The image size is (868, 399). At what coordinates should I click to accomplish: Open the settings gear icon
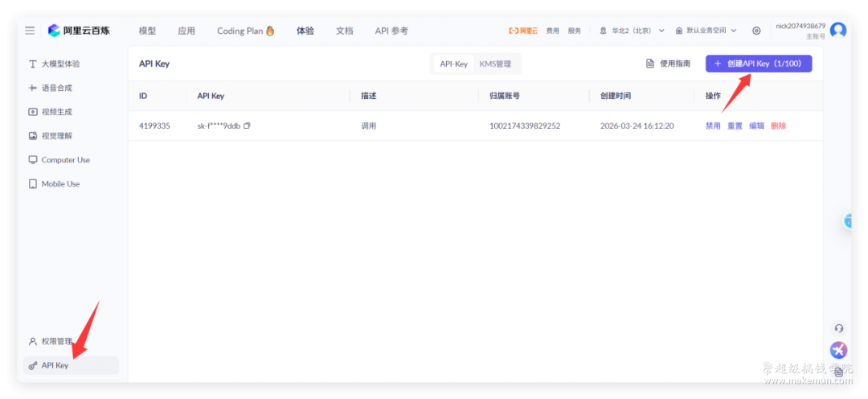click(x=756, y=31)
